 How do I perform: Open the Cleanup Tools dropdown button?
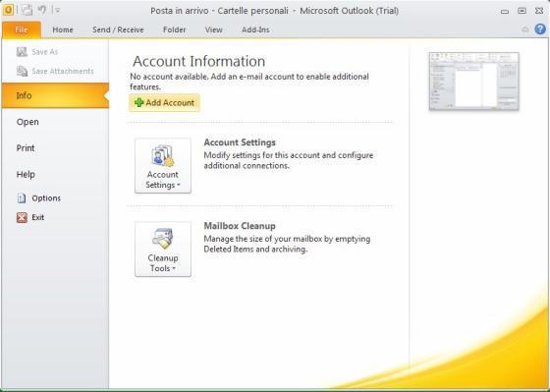click(x=163, y=250)
